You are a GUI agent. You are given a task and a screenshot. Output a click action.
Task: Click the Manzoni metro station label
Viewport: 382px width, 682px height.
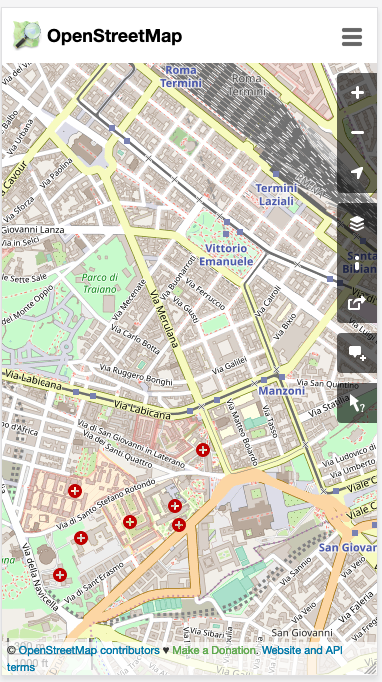pyautogui.click(x=281, y=391)
